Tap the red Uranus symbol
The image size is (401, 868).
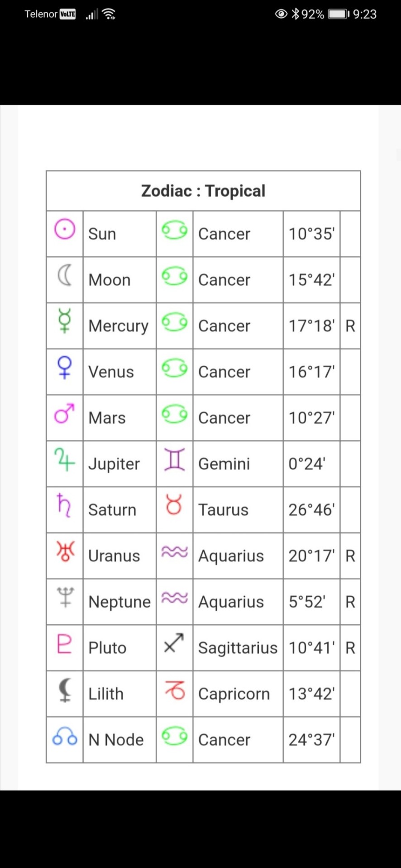click(65, 551)
